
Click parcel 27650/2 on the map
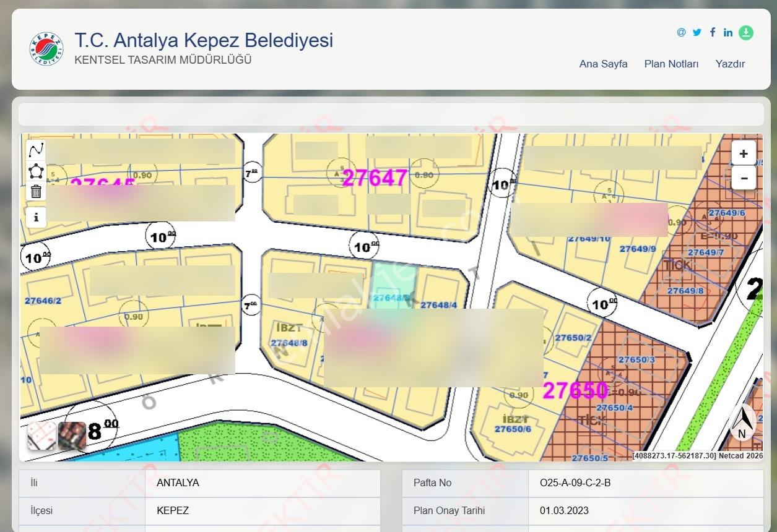(x=573, y=338)
